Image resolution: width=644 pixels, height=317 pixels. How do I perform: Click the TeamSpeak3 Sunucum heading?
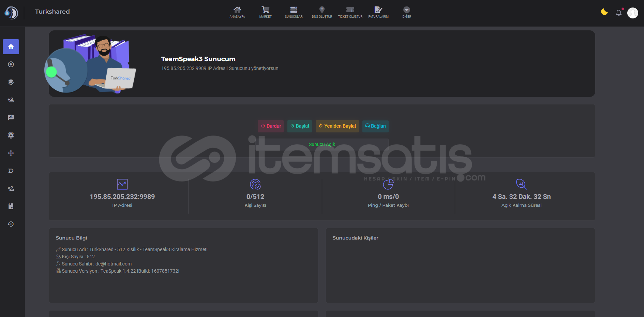[198, 59]
